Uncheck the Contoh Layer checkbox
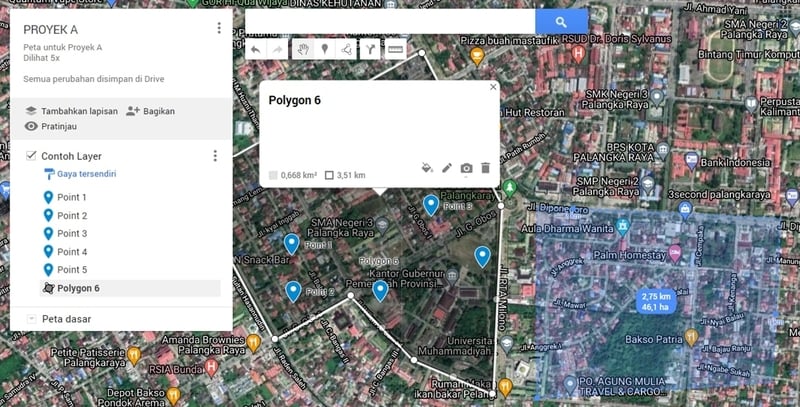This screenshot has width=800, height=407. coord(31,155)
